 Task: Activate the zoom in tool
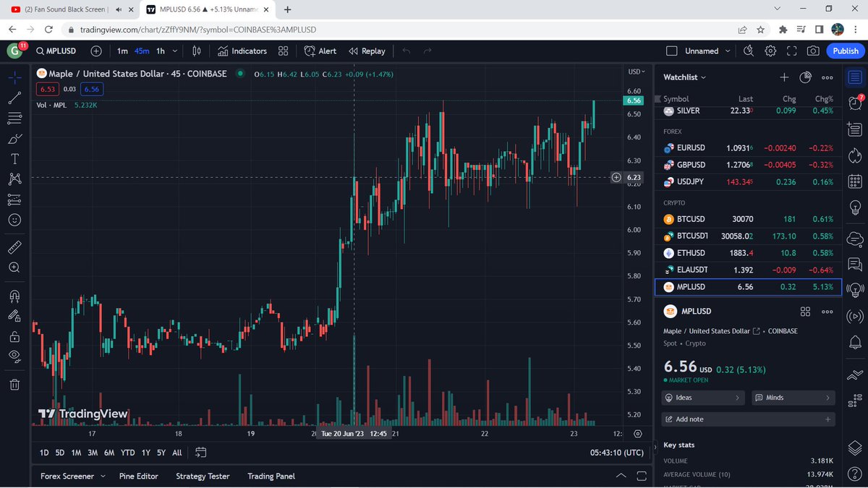pos(14,267)
